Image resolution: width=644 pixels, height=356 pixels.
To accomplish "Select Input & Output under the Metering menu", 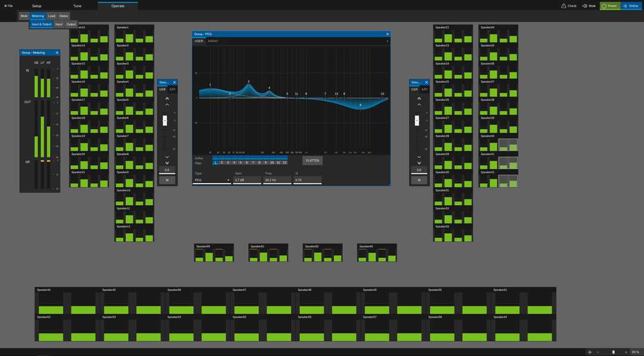I will coord(41,24).
